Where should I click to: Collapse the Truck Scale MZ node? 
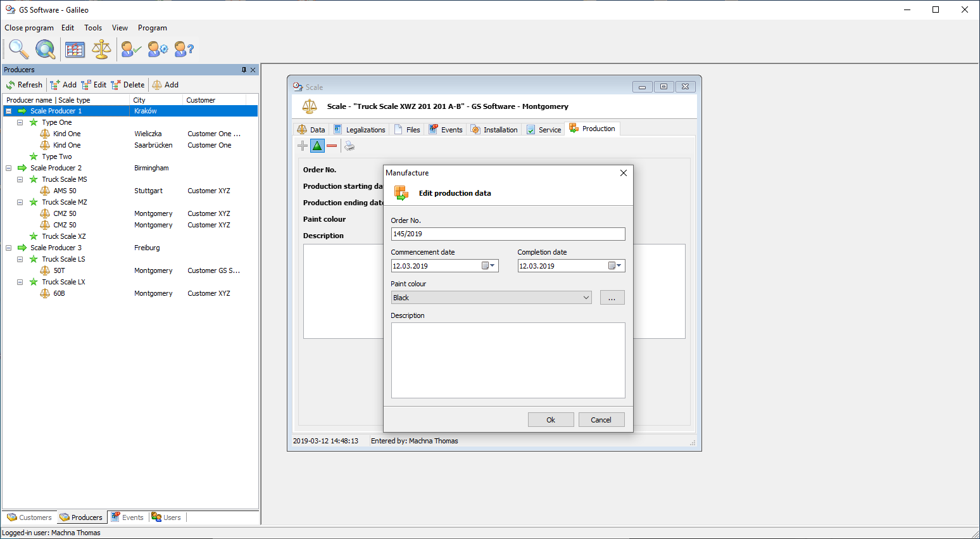tap(20, 203)
